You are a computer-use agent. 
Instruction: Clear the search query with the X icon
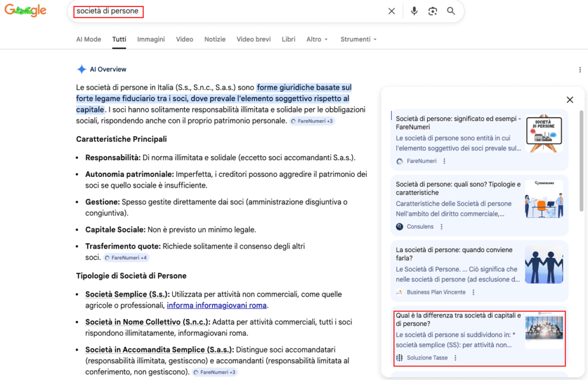(392, 10)
